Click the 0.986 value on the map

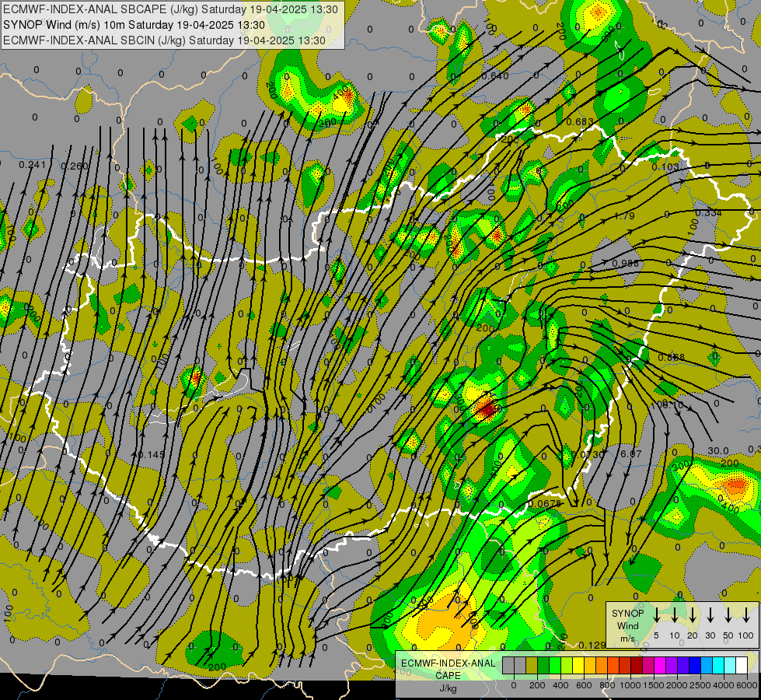[x=625, y=264]
